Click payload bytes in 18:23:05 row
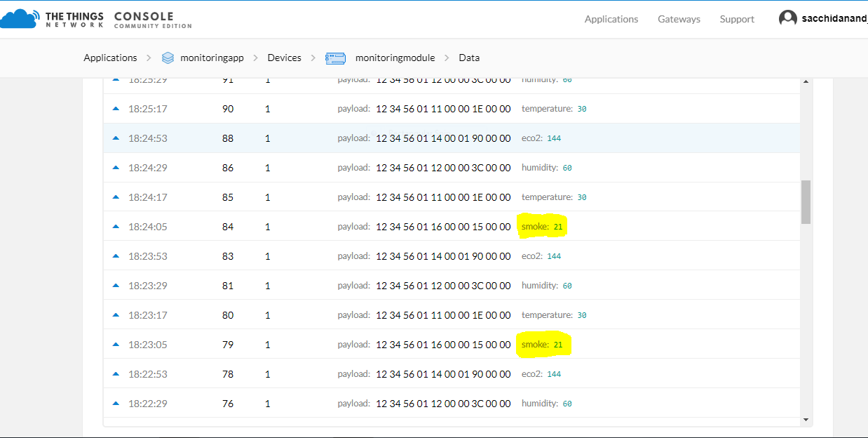This screenshot has height=438, width=868. [x=443, y=345]
